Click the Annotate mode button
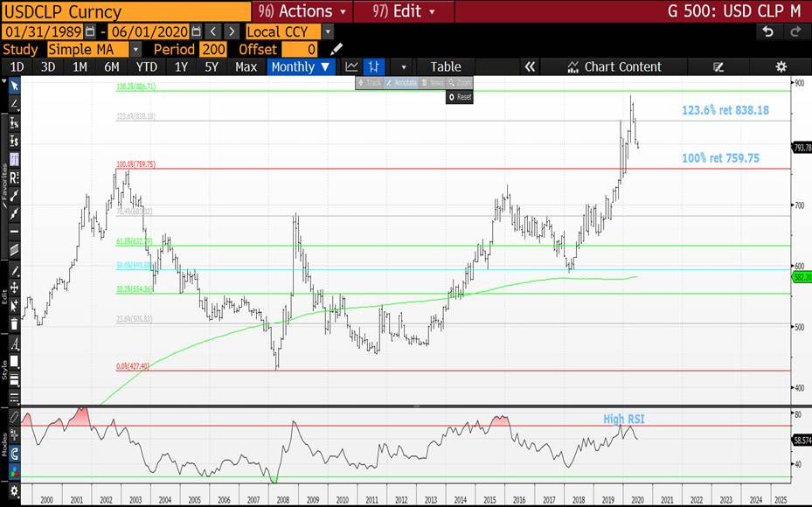 pyautogui.click(x=401, y=83)
